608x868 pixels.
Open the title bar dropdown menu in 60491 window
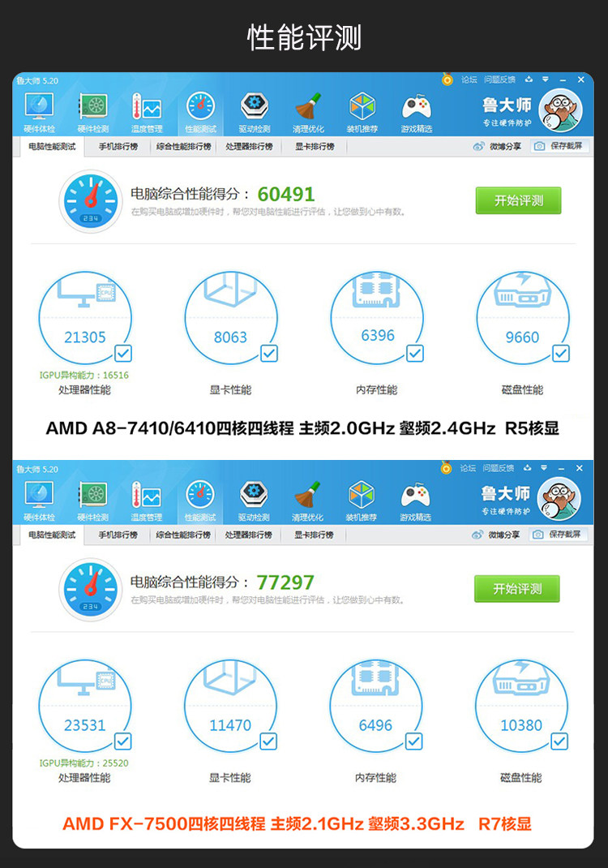click(546, 79)
